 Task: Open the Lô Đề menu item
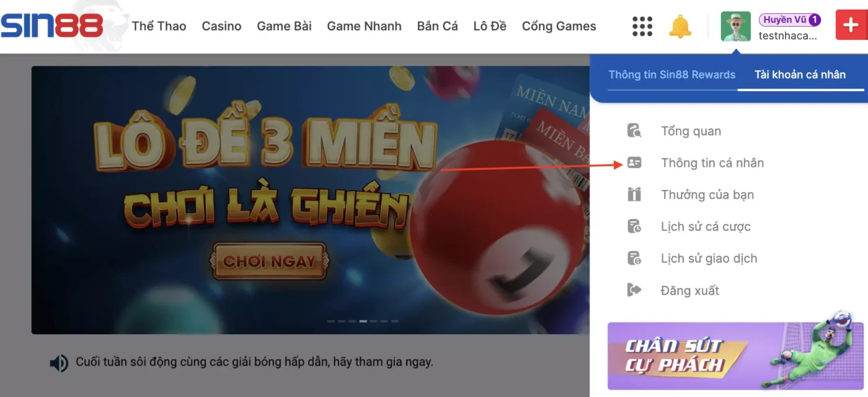(490, 27)
